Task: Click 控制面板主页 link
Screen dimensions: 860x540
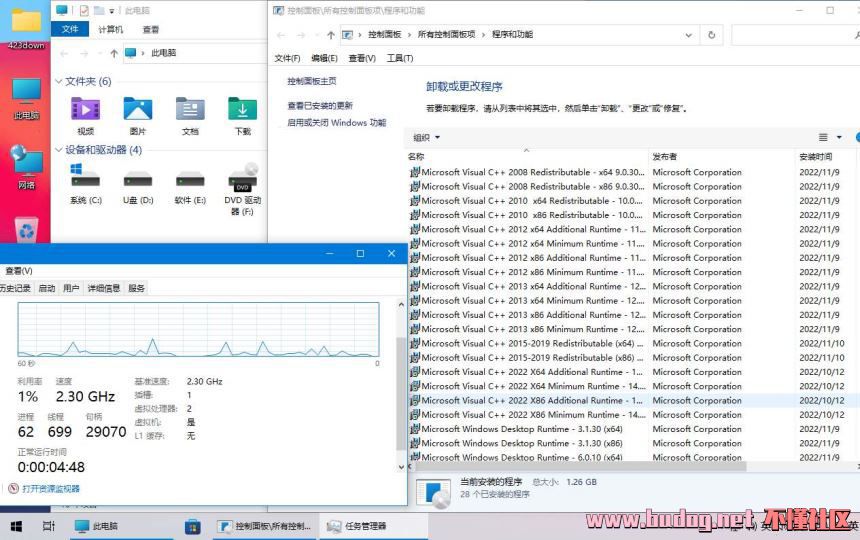Action: point(312,81)
